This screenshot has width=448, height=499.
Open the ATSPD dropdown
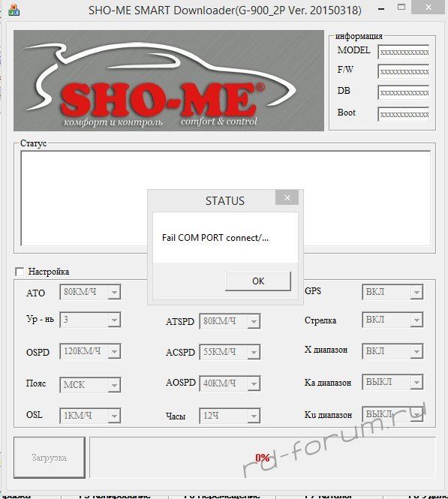[x=230, y=321]
